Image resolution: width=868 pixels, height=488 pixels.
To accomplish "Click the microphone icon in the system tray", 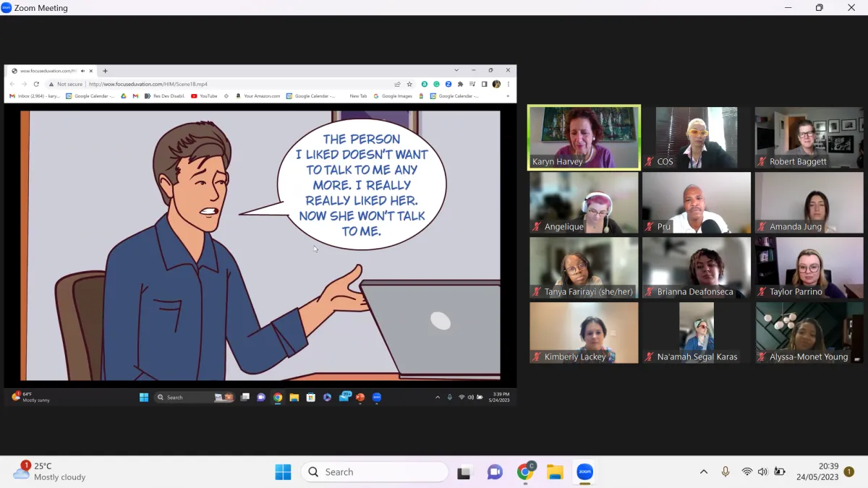I will tap(726, 472).
